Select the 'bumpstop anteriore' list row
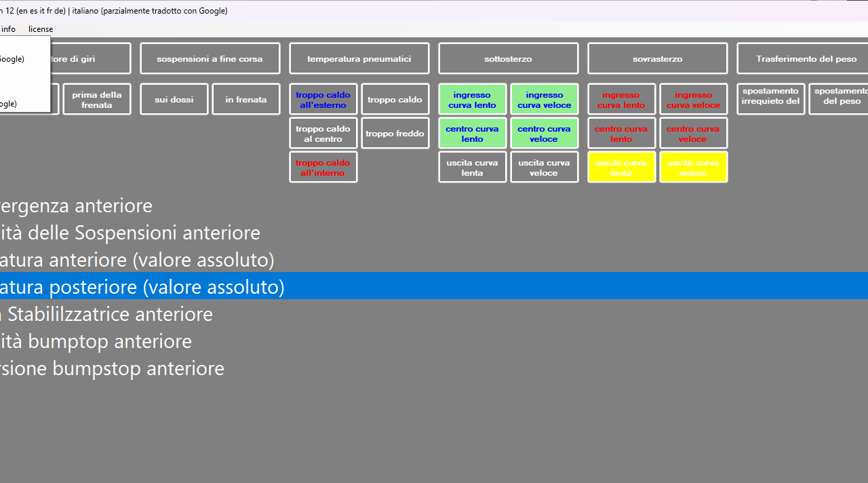The width and height of the screenshot is (868, 483). pos(434,368)
